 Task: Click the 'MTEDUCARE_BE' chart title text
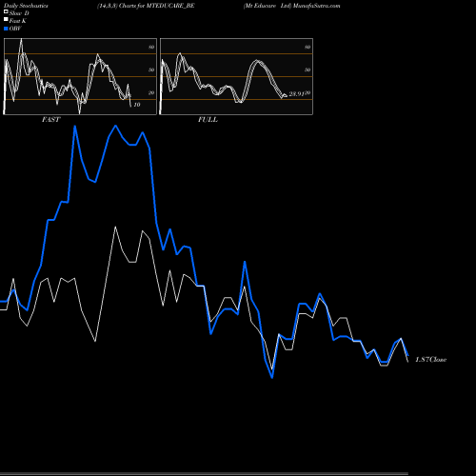point(170,6)
